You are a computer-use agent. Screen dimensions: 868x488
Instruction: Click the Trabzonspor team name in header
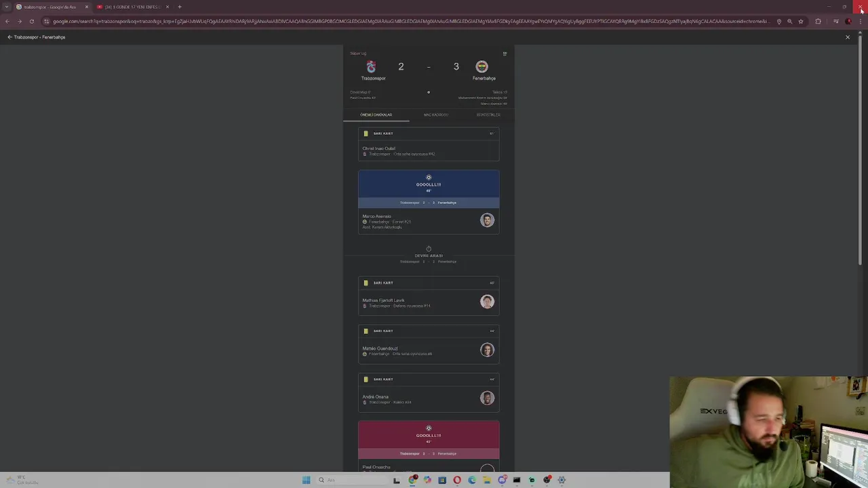click(x=373, y=78)
